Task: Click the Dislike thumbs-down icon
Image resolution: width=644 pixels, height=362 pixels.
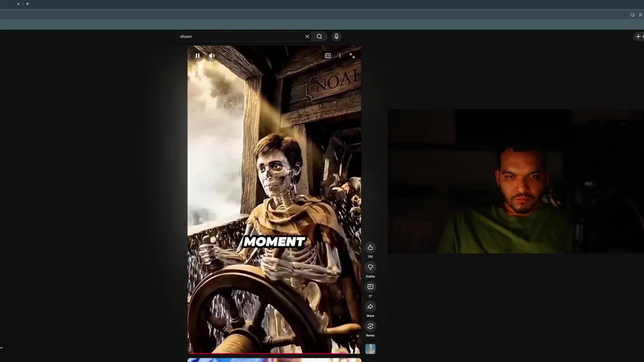Action: [x=370, y=267]
